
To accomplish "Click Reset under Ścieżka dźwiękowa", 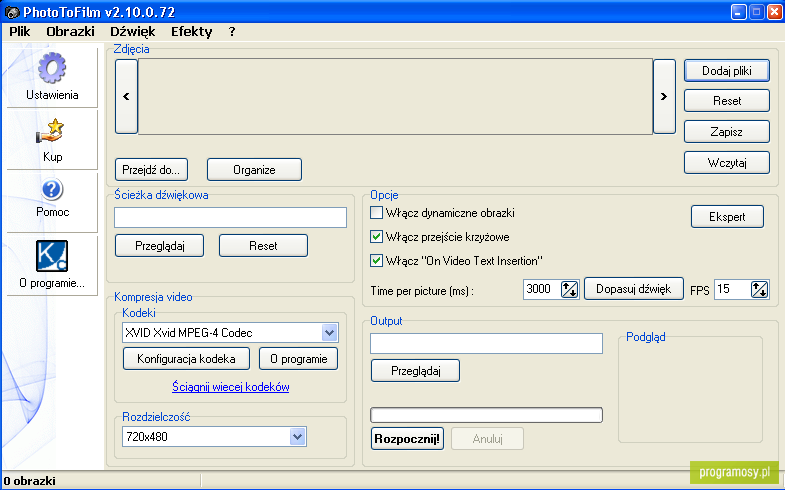I will tap(263, 246).
